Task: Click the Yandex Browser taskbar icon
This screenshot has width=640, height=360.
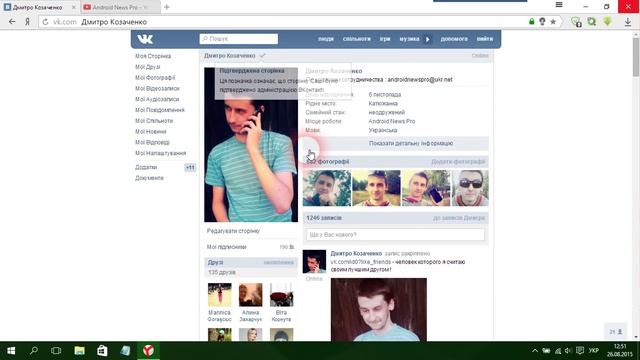Action: click(x=148, y=351)
